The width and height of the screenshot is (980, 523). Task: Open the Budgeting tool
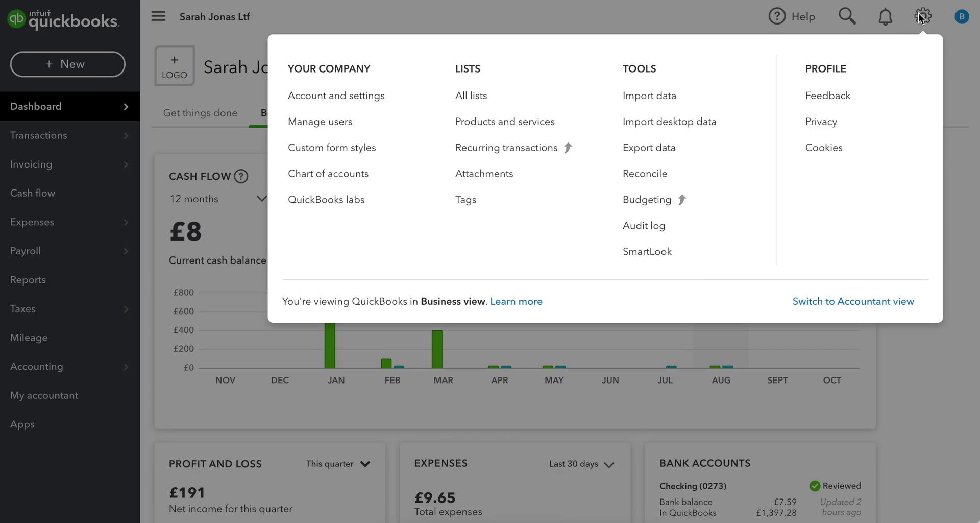click(647, 200)
